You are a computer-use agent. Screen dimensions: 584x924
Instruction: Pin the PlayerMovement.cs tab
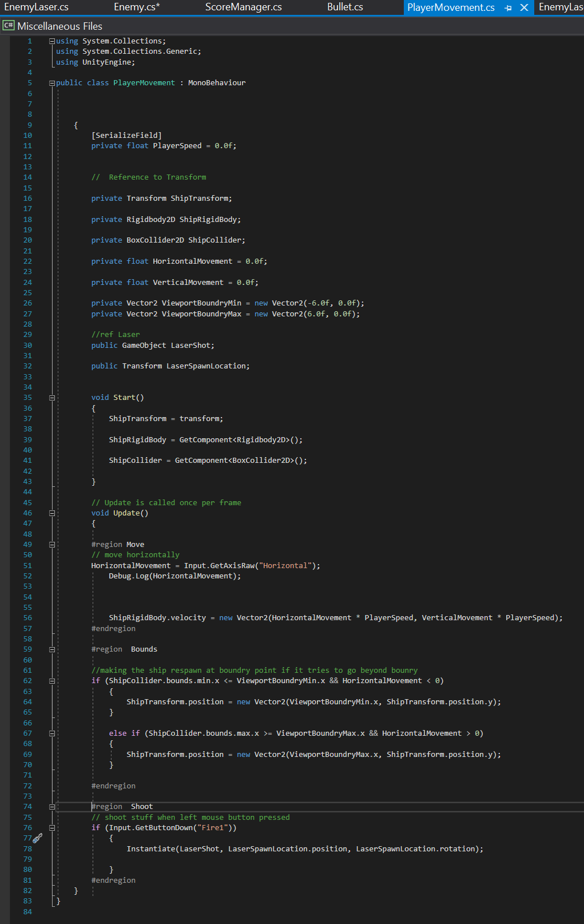pyautogui.click(x=508, y=7)
